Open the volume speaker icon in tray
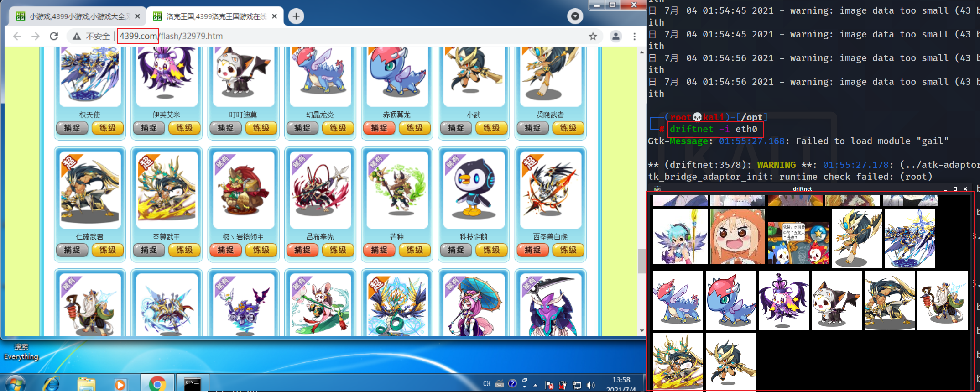Viewport: 980px width, 392px height. [590, 385]
